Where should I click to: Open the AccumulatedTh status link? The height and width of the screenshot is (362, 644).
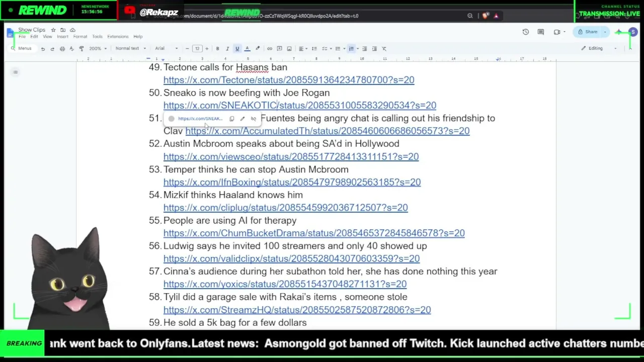(x=328, y=131)
